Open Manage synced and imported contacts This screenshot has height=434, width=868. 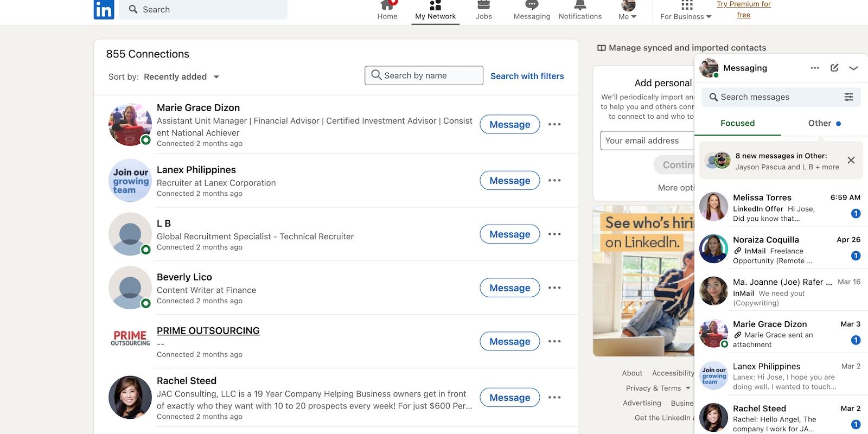coord(687,48)
